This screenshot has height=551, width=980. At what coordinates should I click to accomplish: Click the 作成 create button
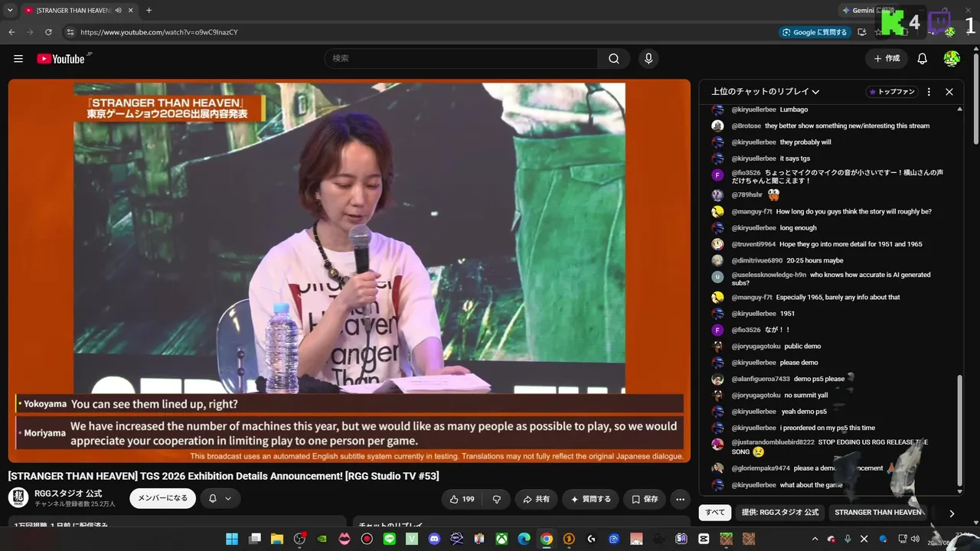[887, 59]
